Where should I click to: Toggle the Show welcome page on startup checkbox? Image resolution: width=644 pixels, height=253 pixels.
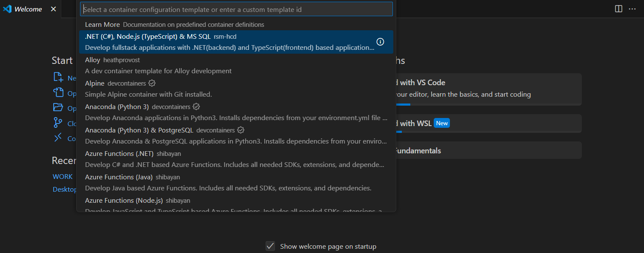coord(270,246)
